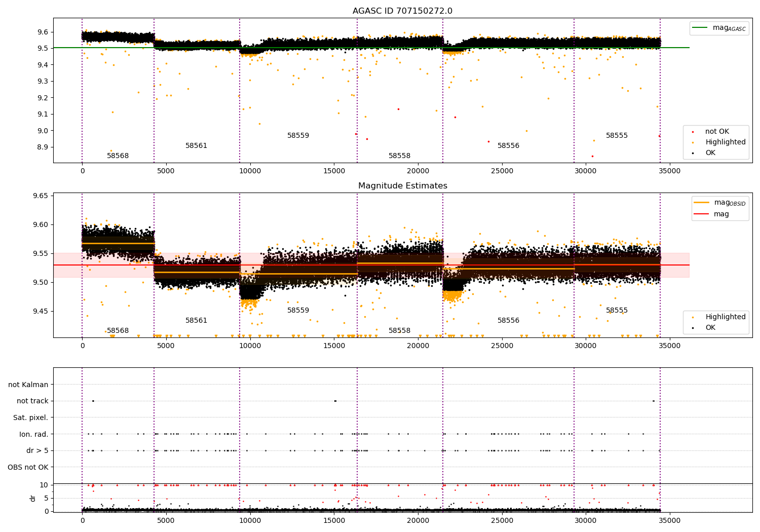This screenshot has width=760, height=532.
Task: Click the 9.55 y-axis tick label
Action: [x=41, y=254]
